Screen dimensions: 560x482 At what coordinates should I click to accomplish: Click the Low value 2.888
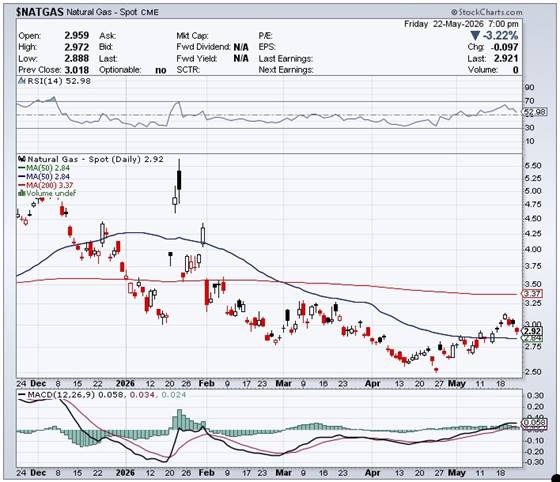[76, 59]
